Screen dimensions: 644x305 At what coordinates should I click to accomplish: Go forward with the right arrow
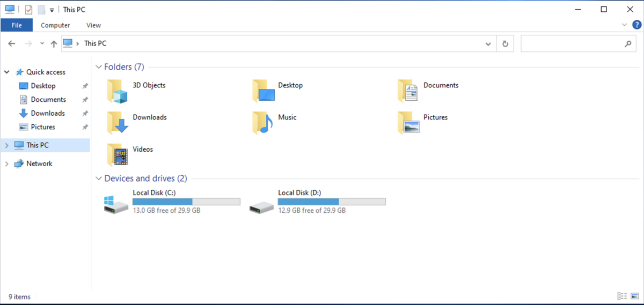tap(28, 44)
